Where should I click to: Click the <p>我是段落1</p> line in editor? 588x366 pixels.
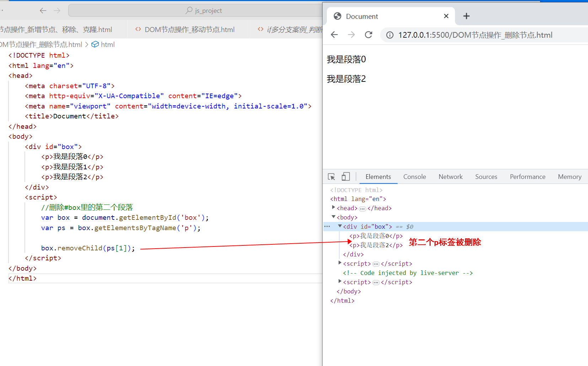tap(72, 167)
